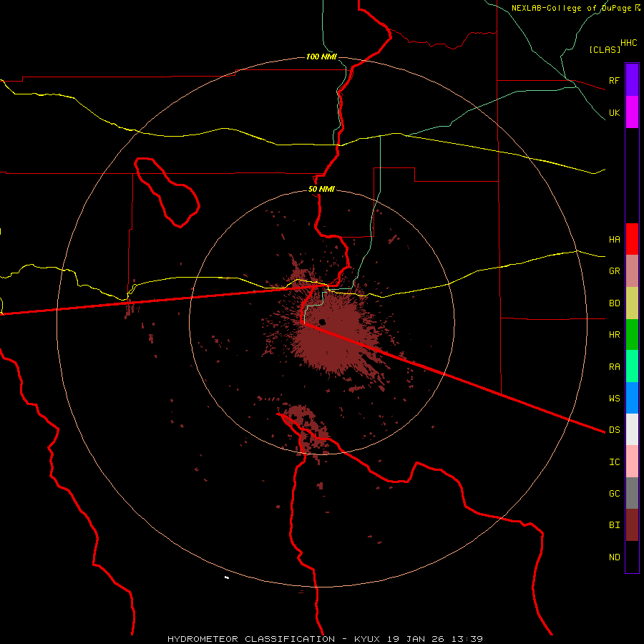Click the HYDROMETEOR CLASSIFICATION title text
This screenshot has width=644, height=644.
coord(251,639)
